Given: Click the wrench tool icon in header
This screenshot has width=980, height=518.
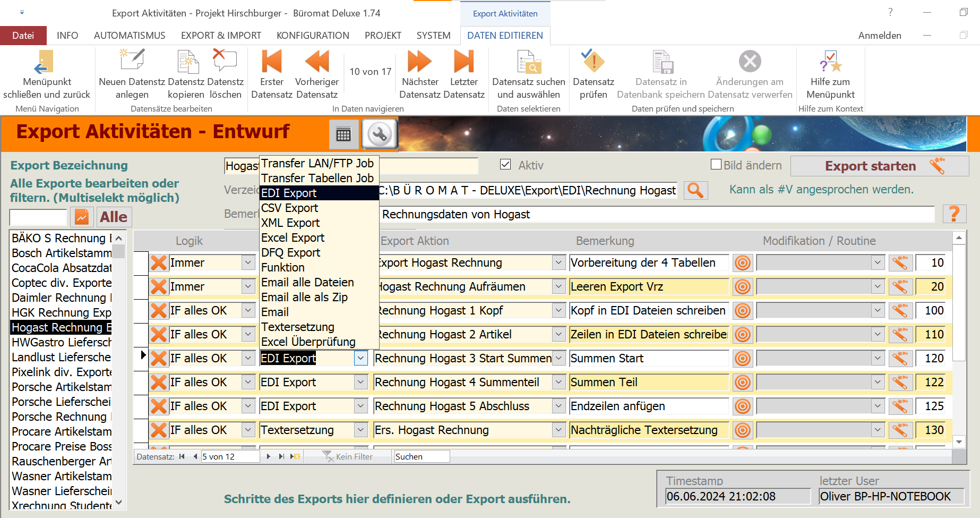Looking at the screenshot, I should 380,134.
